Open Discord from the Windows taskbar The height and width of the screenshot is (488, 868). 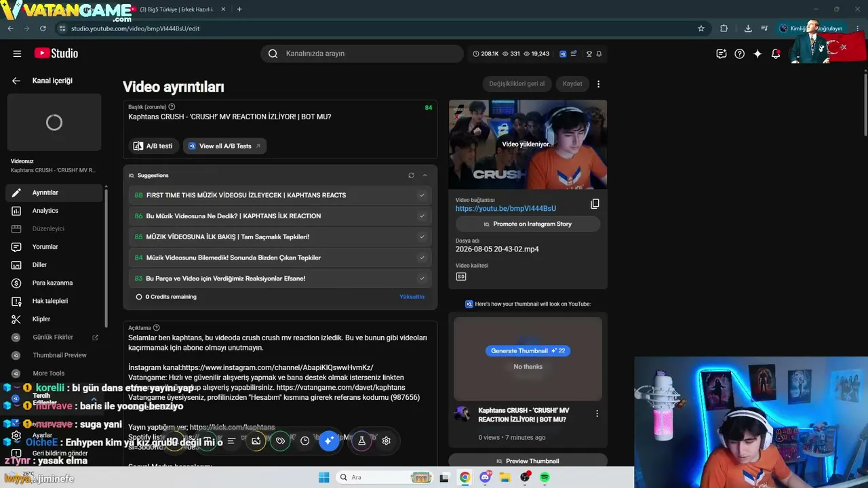pyautogui.click(x=485, y=477)
